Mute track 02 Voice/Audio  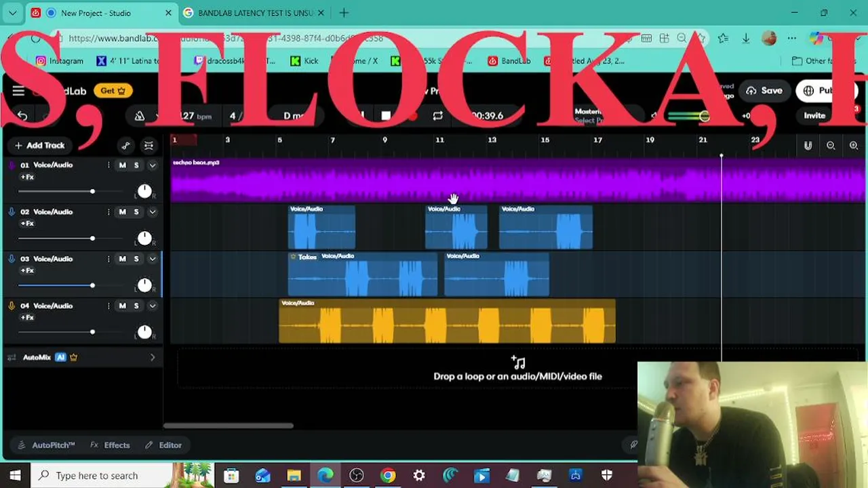pyautogui.click(x=123, y=212)
